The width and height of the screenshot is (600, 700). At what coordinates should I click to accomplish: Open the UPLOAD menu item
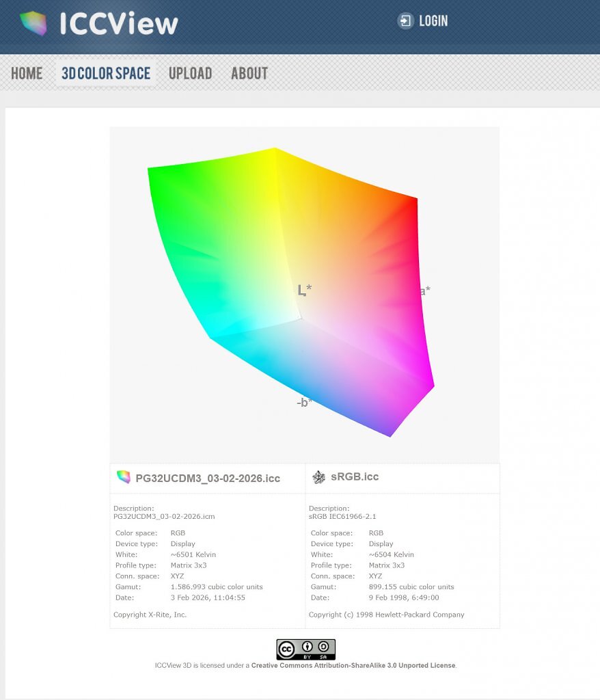pos(190,73)
